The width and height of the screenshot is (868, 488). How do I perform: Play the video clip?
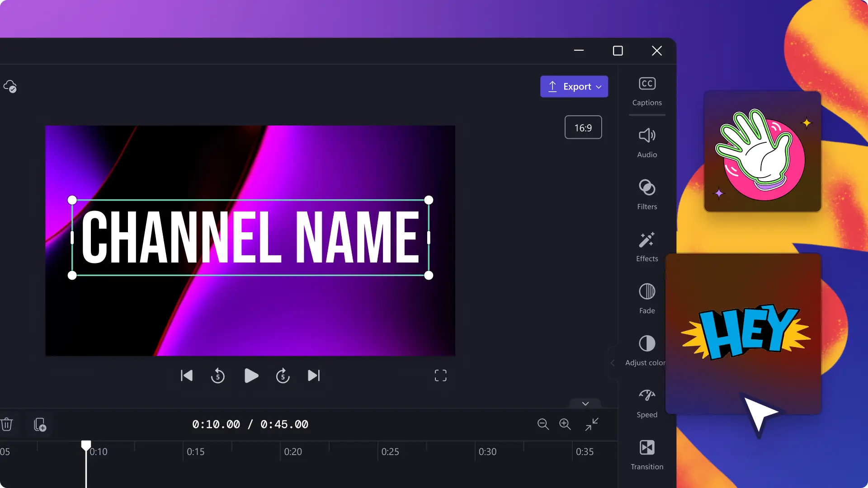point(250,375)
